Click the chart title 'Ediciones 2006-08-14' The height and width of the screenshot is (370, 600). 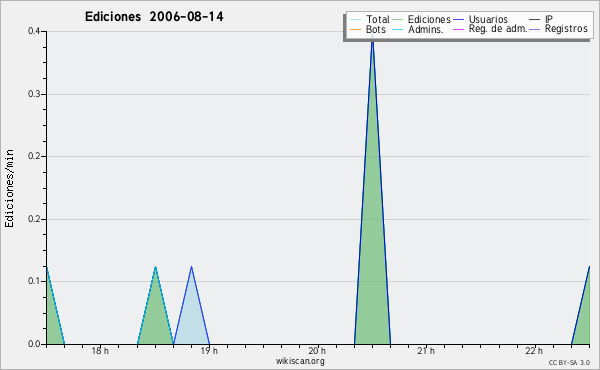154,17
